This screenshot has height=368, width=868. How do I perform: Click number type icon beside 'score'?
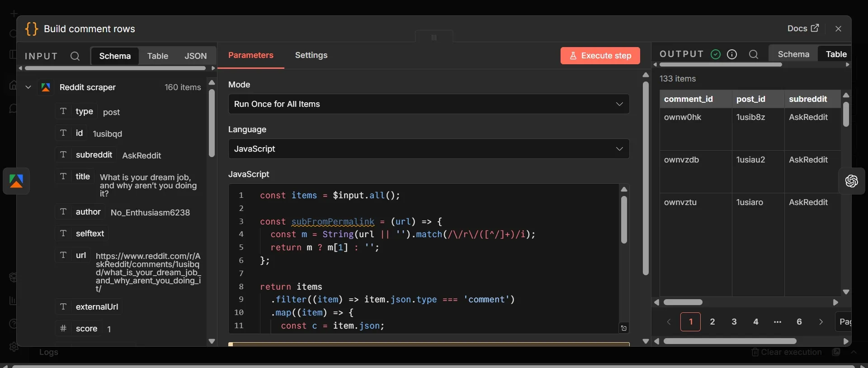(63, 329)
